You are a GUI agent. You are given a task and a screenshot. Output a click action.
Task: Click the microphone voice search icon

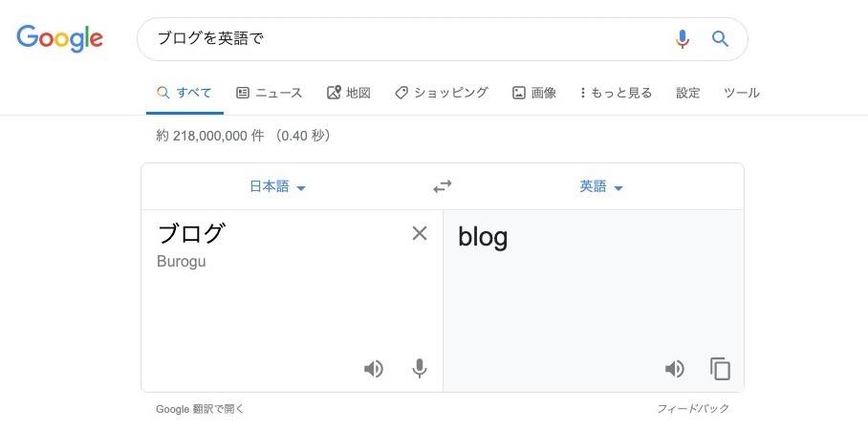[682, 39]
